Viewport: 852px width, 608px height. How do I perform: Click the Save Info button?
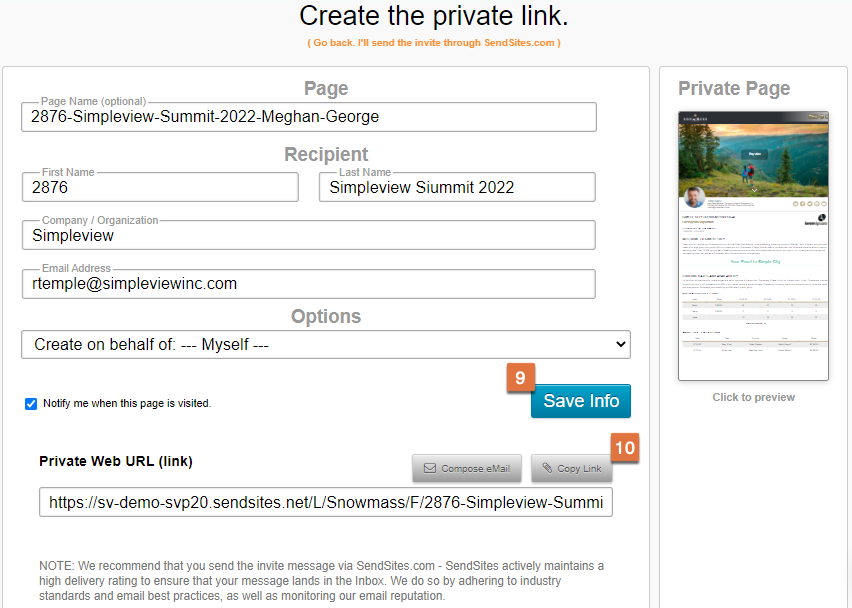click(581, 401)
